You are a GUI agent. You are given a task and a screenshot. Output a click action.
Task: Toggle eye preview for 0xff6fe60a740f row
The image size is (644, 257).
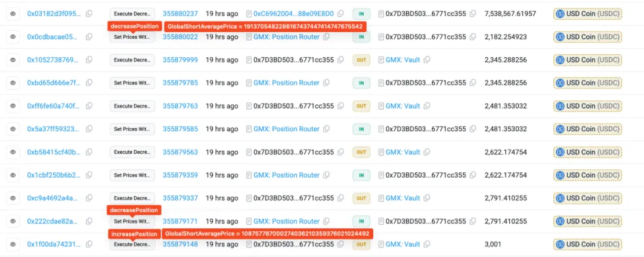point(13,106)
